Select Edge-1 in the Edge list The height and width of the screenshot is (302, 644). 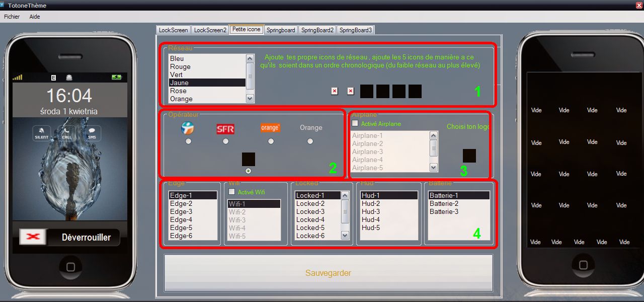(193, 195)
